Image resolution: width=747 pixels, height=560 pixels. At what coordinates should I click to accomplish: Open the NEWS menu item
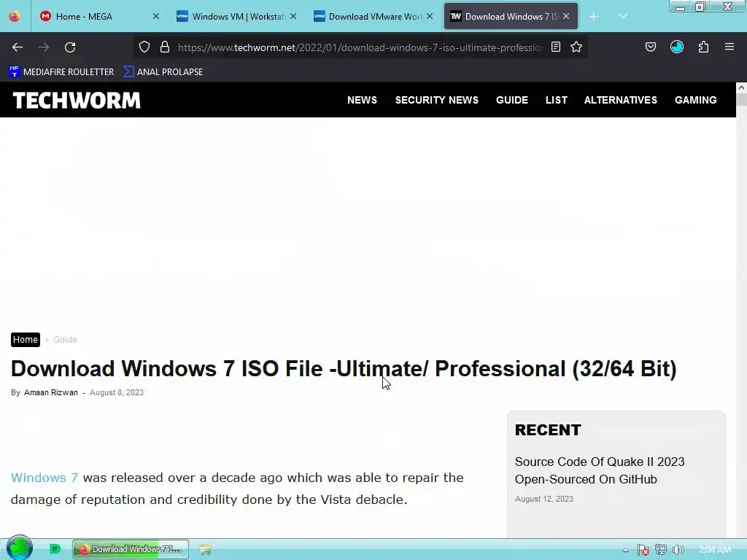pyautogui.click(x=362, y=100)
